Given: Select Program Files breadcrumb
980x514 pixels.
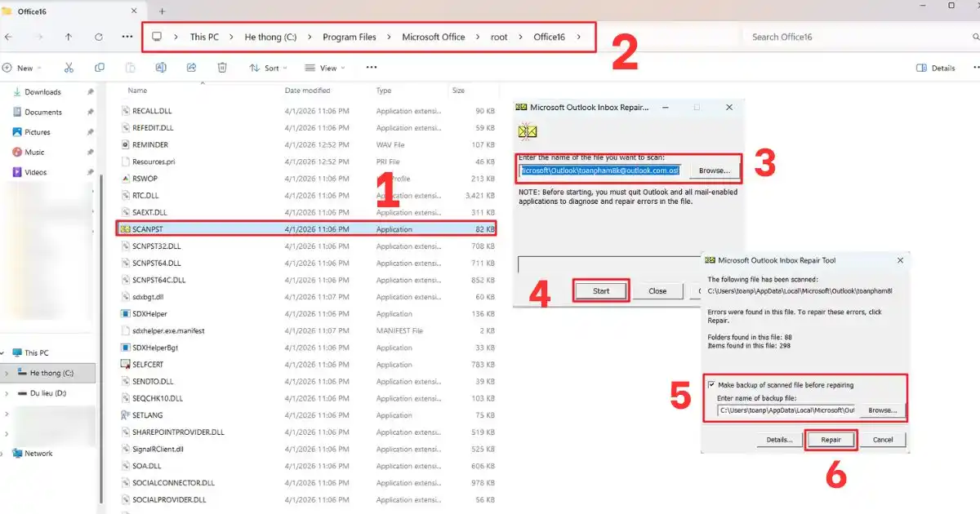Looking at the screenshot, I should pos(350,37).
